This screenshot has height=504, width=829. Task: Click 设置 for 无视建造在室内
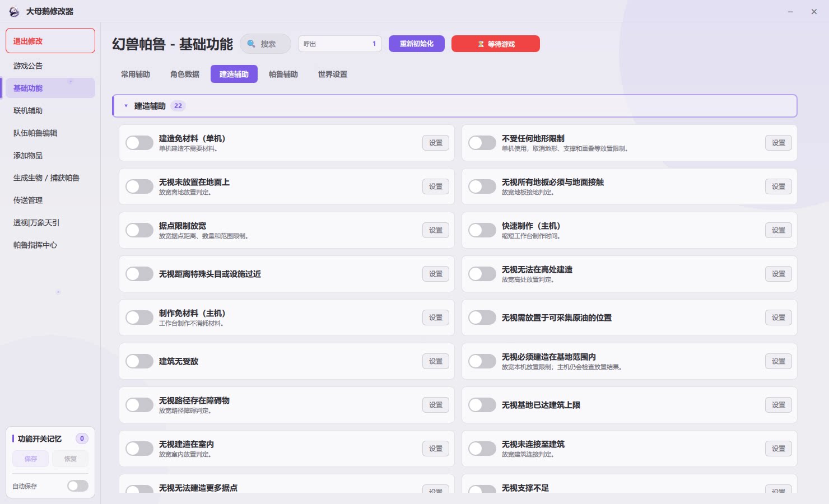coord(436,449)
